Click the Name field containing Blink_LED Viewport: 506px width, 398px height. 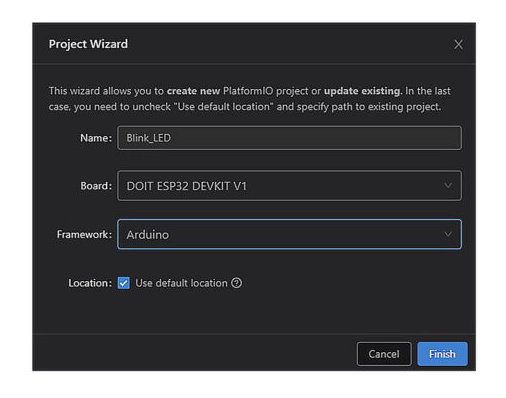coord(289,138)
